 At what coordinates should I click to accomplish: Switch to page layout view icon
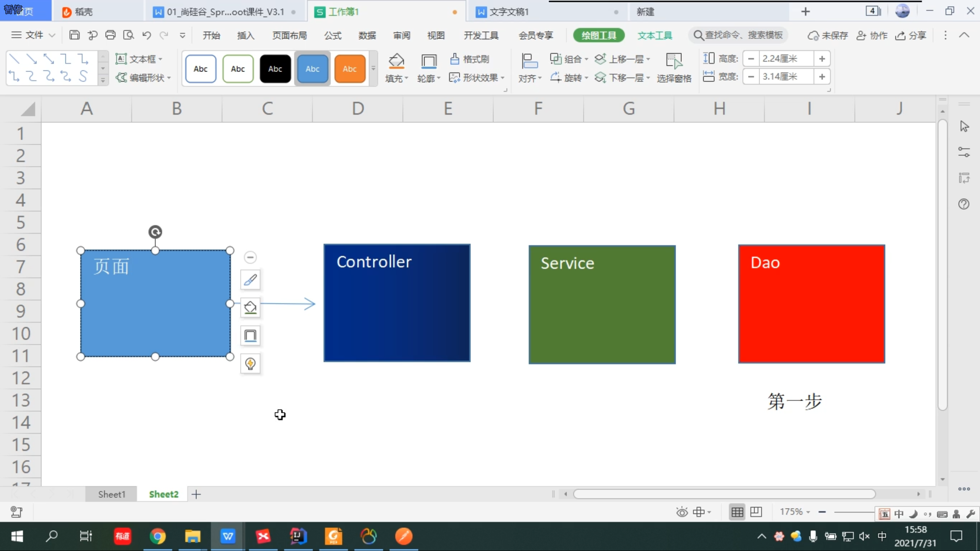[756, 512]
